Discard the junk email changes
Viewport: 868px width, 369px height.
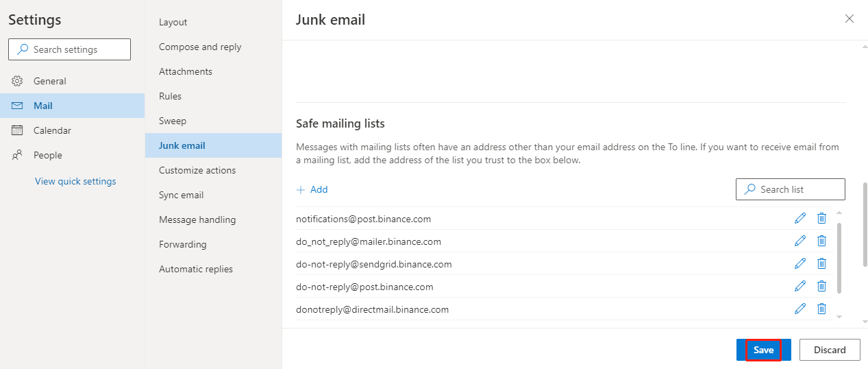[x=830, y=350]
